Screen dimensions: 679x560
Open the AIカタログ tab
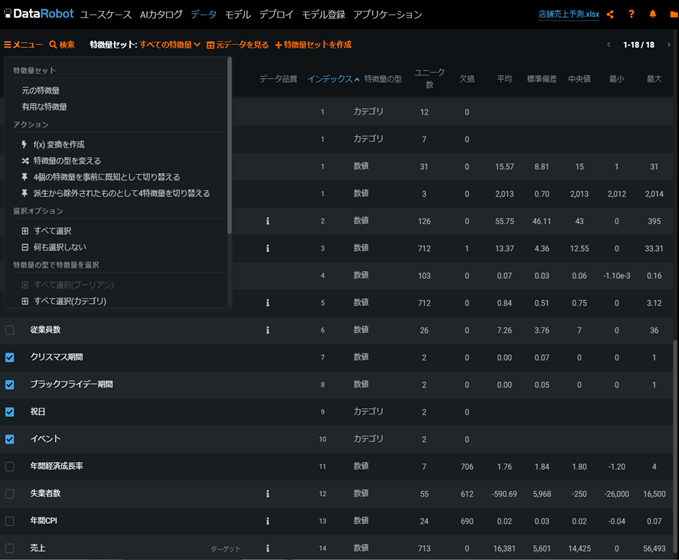click(x=161, y=14)
